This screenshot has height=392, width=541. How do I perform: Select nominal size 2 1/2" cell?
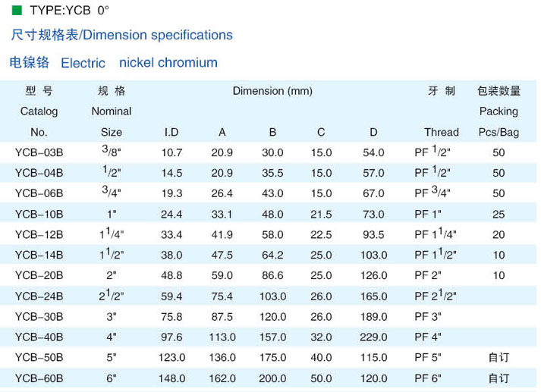point(111,296)
